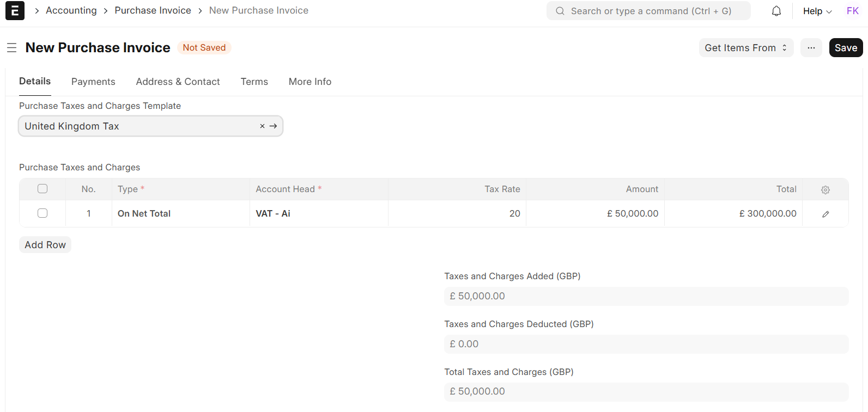Switch to the Payments tab
Image resolution: width=868 pixels, height=412 pixels.
coord(93,82)
